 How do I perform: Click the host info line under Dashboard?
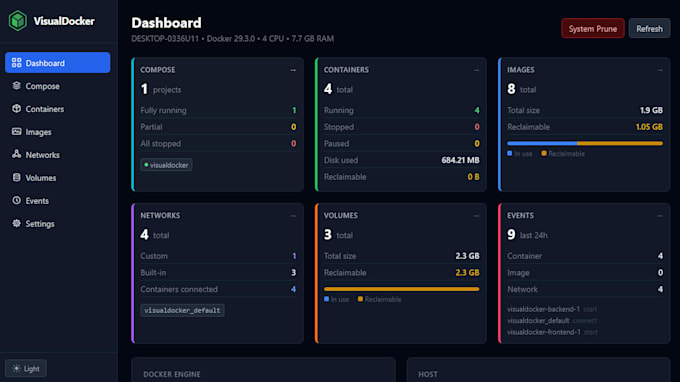click(x=232, y=39)
